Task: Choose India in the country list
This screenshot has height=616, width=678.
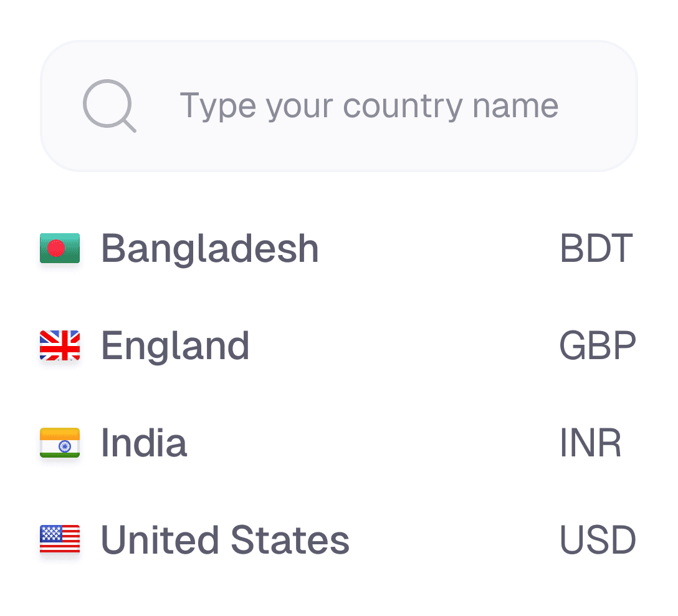Action: click(x=144, y=443)
